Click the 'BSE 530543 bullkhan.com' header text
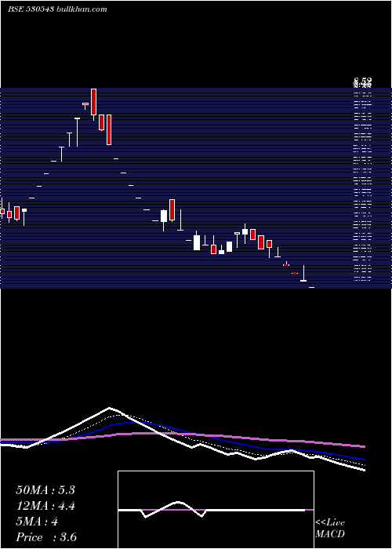The image size is (392, 549). click(x=57, y=9)
